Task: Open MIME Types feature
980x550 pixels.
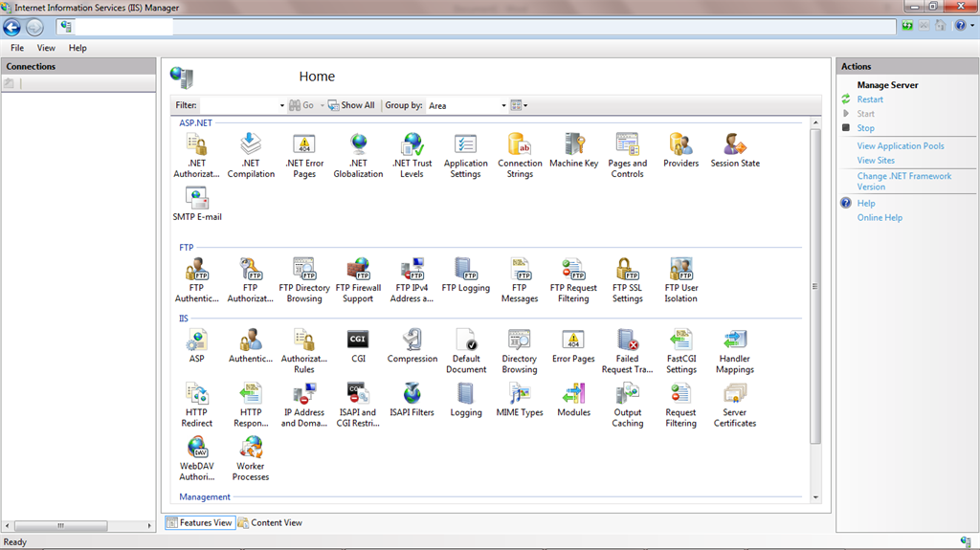Action: tap(520, 400)
